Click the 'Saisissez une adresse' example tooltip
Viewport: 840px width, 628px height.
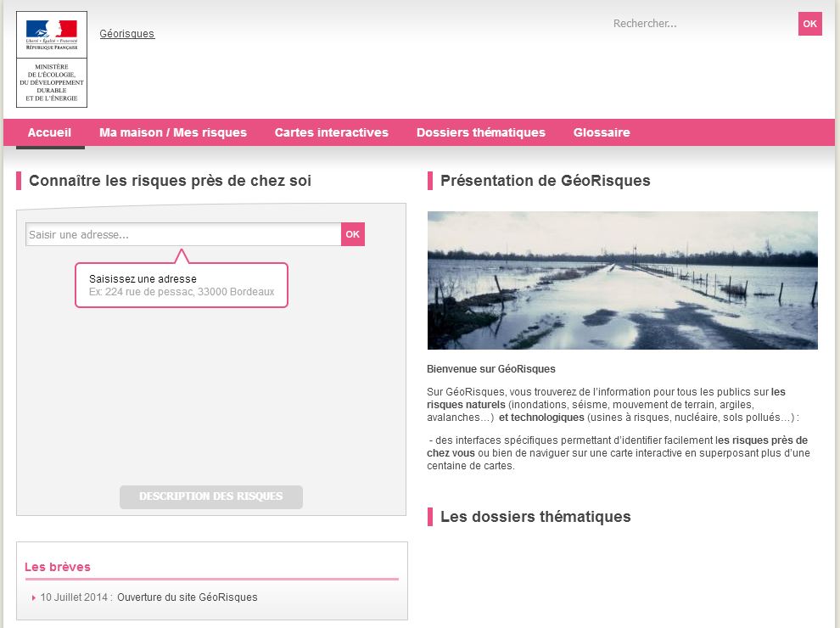point(182,285)
